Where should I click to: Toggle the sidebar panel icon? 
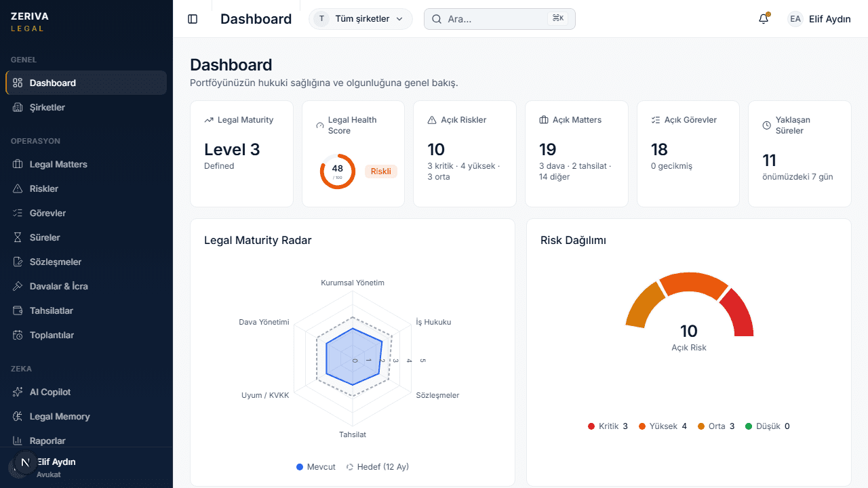coord(193,19)
